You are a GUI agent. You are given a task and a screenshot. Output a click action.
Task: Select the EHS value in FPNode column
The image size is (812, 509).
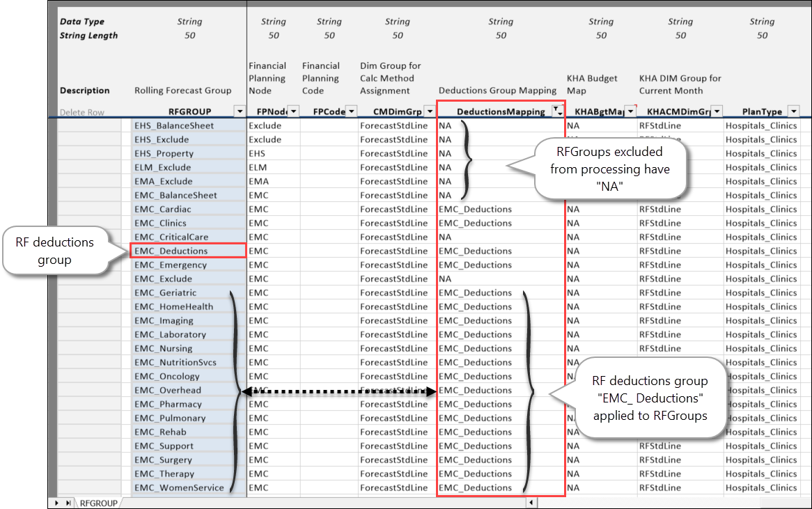[x=274, y=154]
